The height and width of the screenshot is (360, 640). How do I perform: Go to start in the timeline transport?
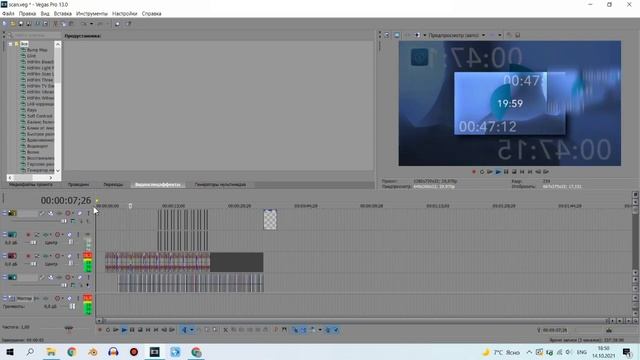148,330
